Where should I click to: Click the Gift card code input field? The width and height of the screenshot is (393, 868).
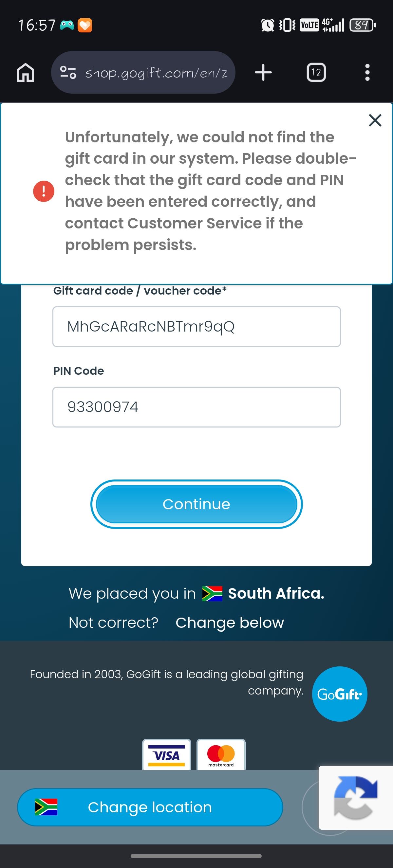coord(196,327)
